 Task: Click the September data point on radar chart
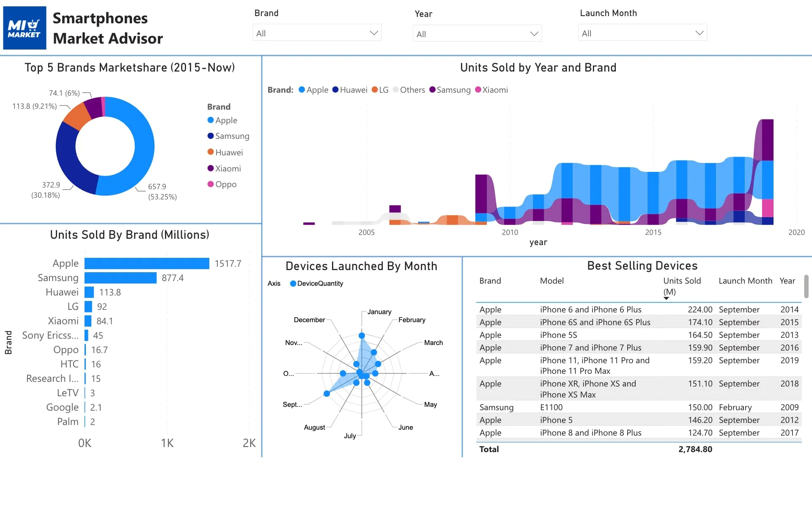[x=326, y=394]
